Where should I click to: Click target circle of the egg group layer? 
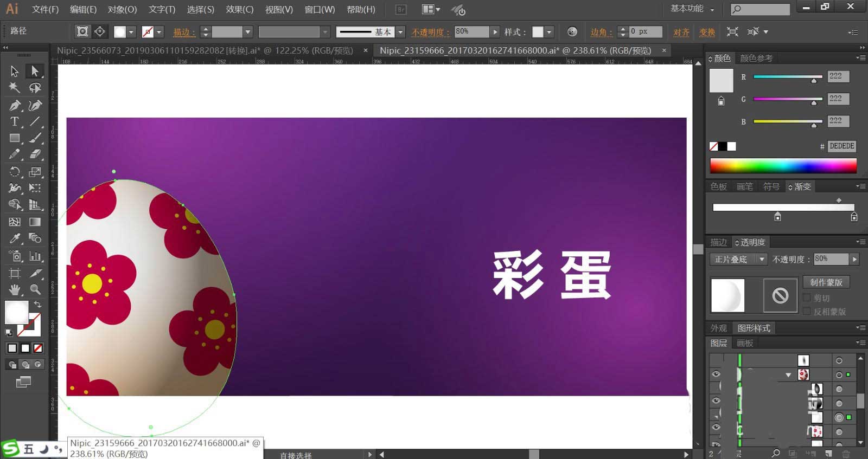coord(839,374)
